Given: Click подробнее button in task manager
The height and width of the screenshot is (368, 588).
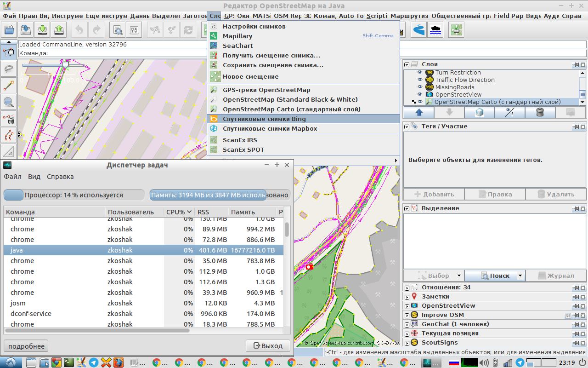Looking at the screenshot, I should click(x=26, y=346).
